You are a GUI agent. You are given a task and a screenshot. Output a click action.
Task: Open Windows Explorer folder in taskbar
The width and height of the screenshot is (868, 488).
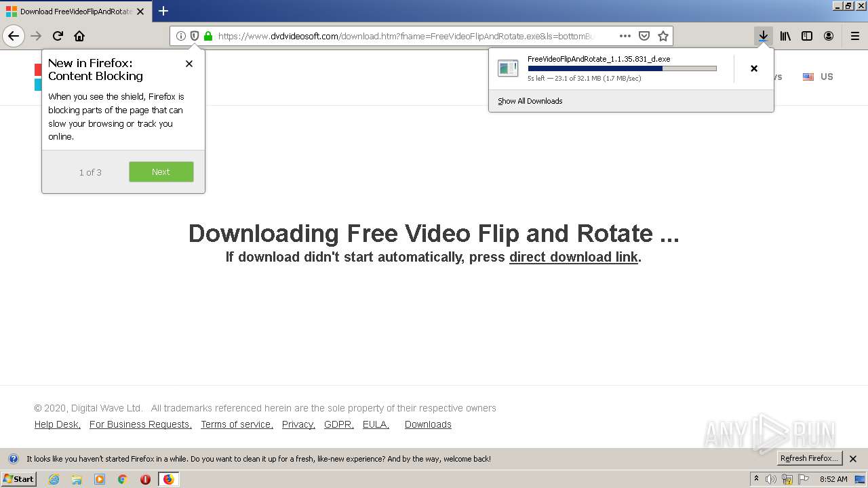click(x=77, y=479)
